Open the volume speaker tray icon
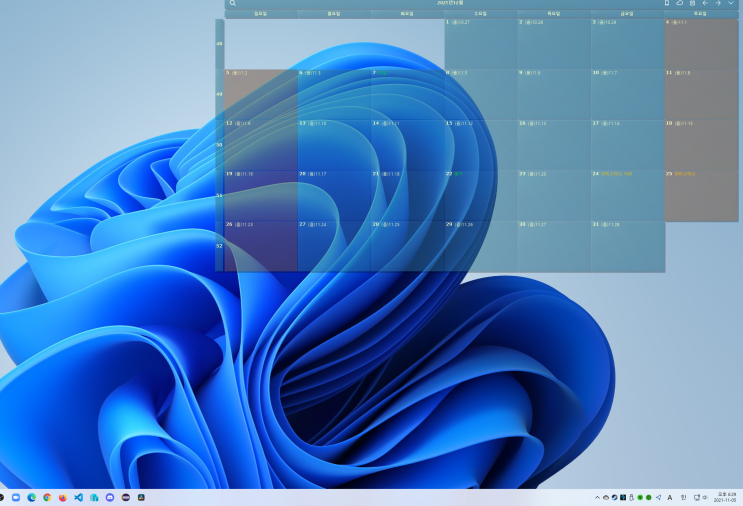Viewport: 743px width, 506px height. point(705,497)
